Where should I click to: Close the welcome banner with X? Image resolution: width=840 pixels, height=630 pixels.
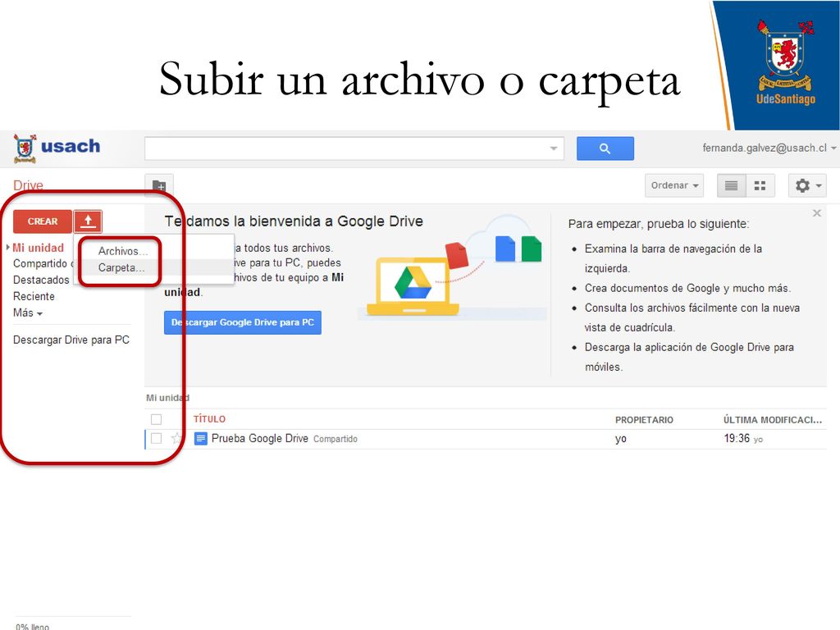pos(816,213)
